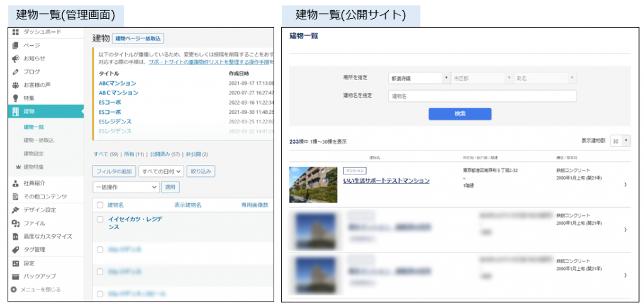
Task: Open the いい生活サポートテストマンション link
Action: [386, 181]
